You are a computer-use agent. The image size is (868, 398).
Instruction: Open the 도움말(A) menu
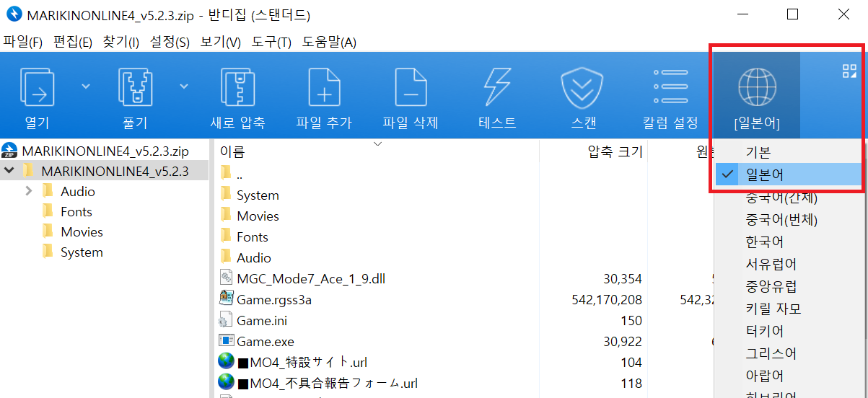tap(329, 42)
